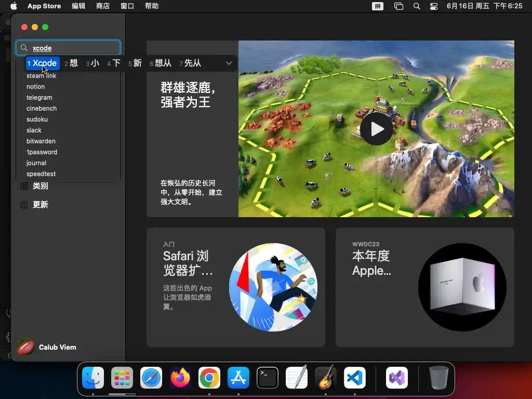Play the featured game video

click(376, 129)
